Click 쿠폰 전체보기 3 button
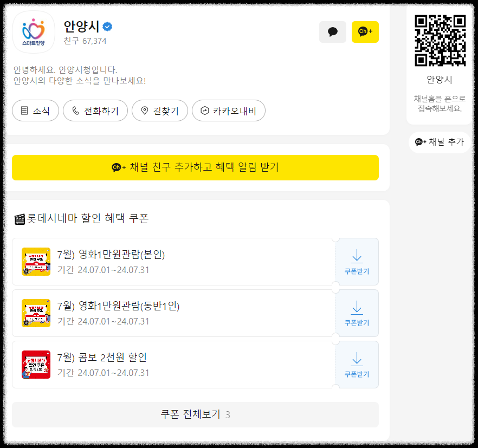The height and width of the screenshot is (448, 478). [196, 415]
